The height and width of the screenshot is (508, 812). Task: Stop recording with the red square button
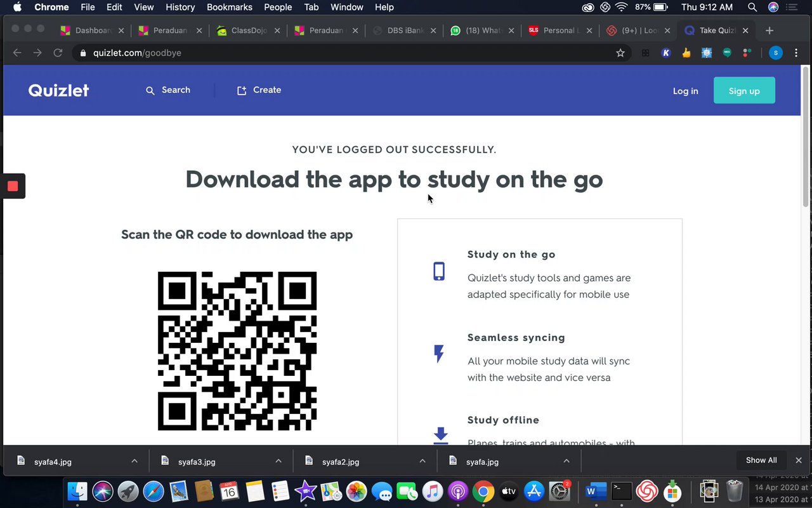[13, 186]
